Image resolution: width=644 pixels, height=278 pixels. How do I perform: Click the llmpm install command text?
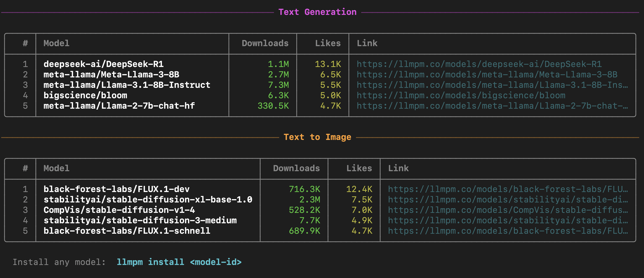pyautogui.click(x=179, y=262)
